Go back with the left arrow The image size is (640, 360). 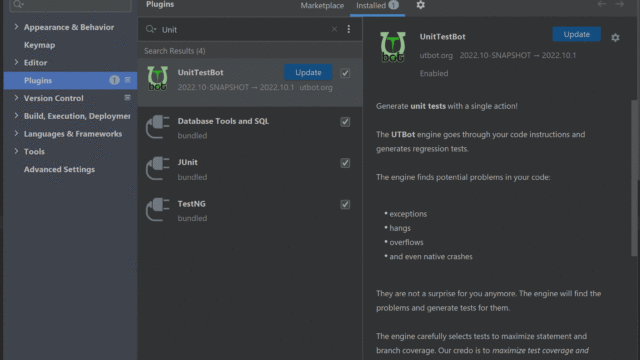point(602,4)
